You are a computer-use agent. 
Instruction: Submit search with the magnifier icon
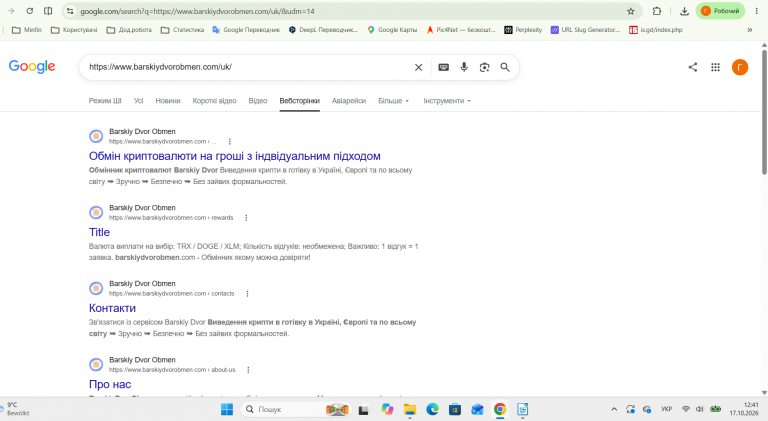[505, 67]
